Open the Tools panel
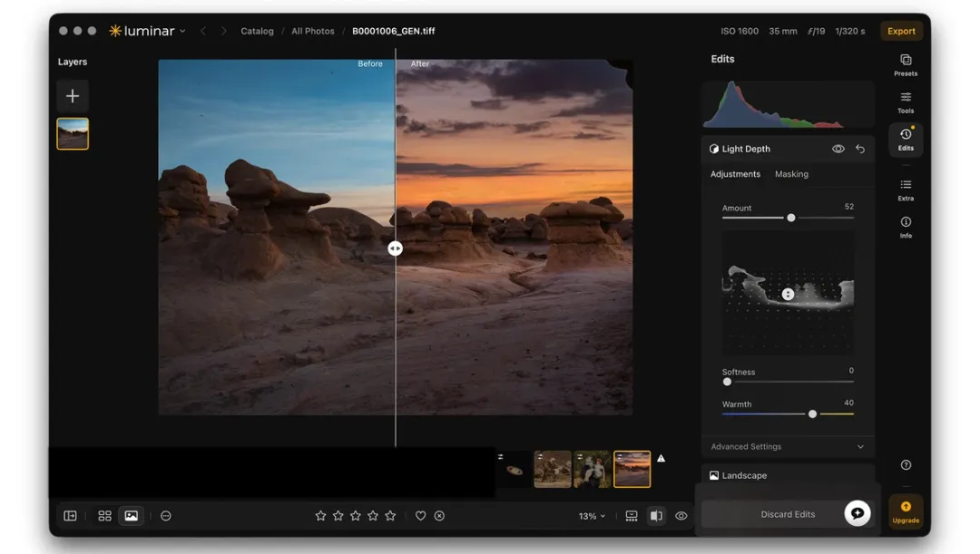 pyautogui.click(x=905, y=102)
